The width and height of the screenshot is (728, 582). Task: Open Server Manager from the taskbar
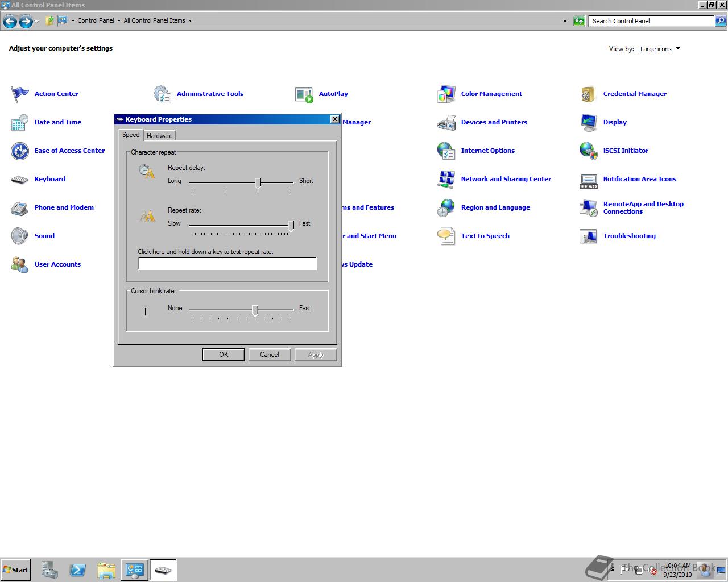tap(49, 569)
